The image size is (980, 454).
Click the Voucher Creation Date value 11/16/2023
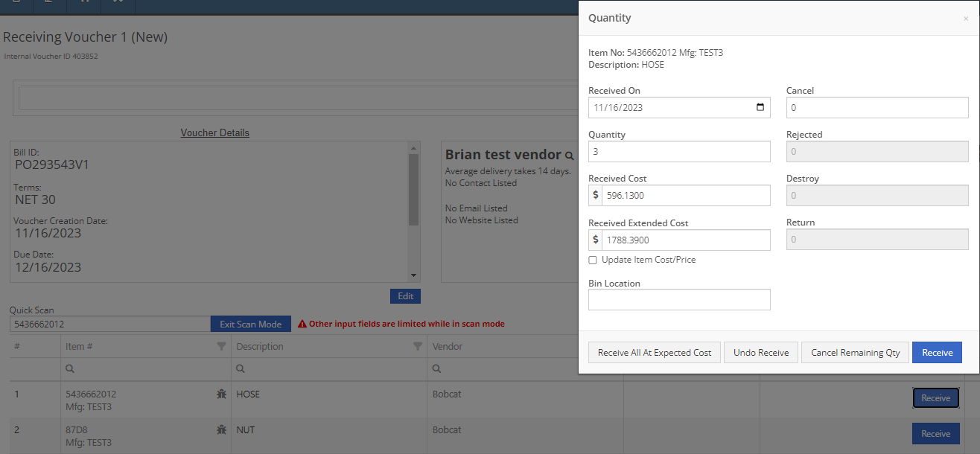pyautogui.click(x=48, y=233)
